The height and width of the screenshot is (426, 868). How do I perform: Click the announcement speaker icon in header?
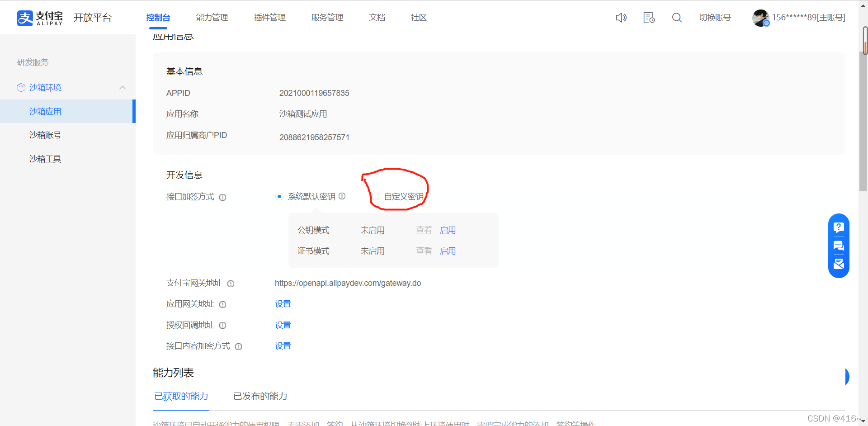[621, 18]
